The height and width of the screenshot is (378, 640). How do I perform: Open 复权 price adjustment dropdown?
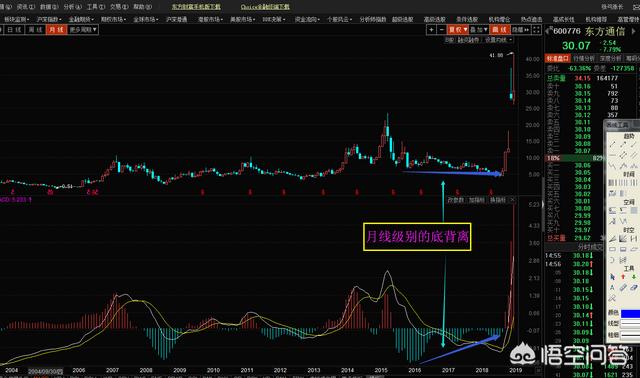pos(458,29)
